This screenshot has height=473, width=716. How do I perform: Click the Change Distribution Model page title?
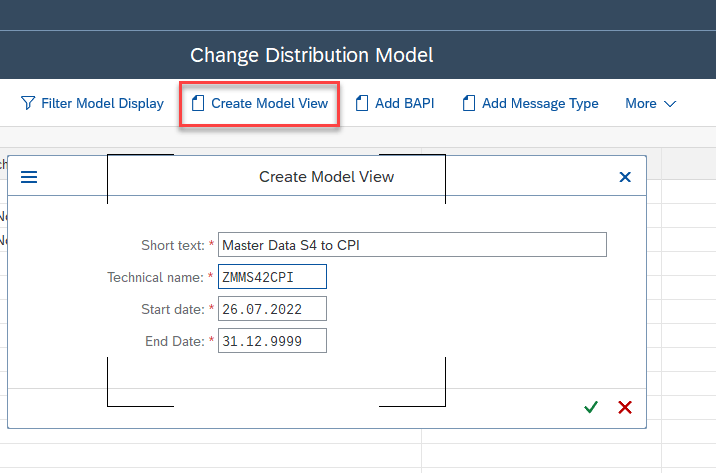[x=311, y=55]
